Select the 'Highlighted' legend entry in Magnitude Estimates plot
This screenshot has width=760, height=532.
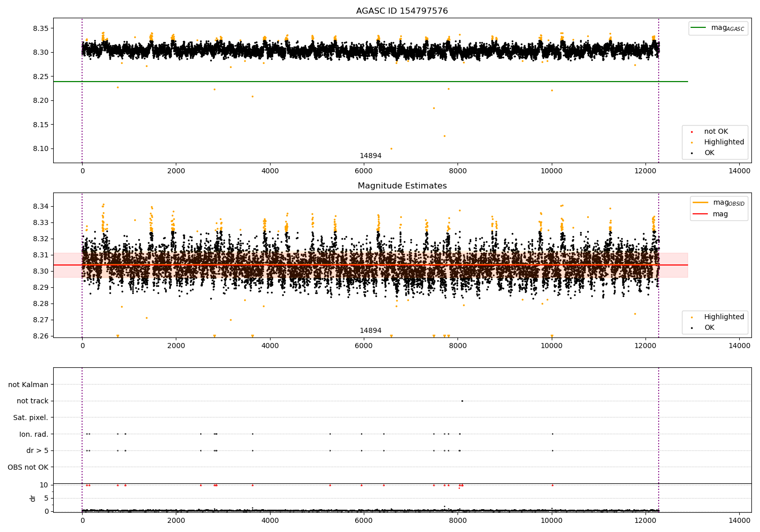(x=724, y=317)
